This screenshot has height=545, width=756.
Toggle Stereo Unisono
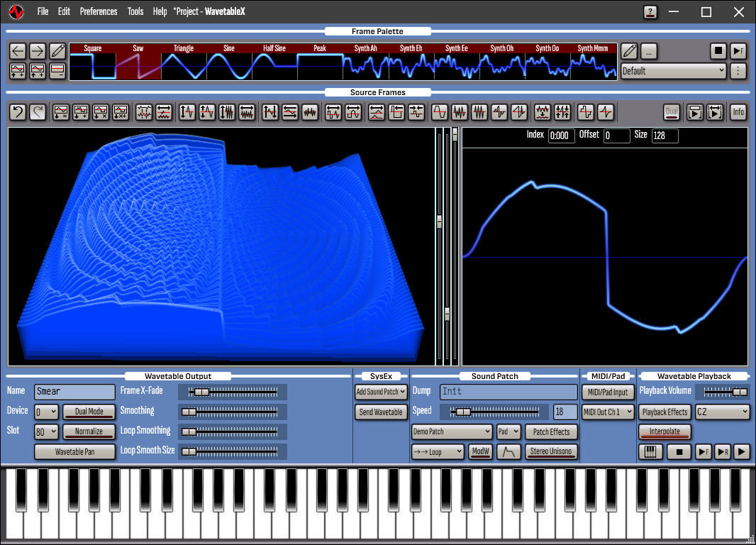pyautogui.click(x=551, y=452)
